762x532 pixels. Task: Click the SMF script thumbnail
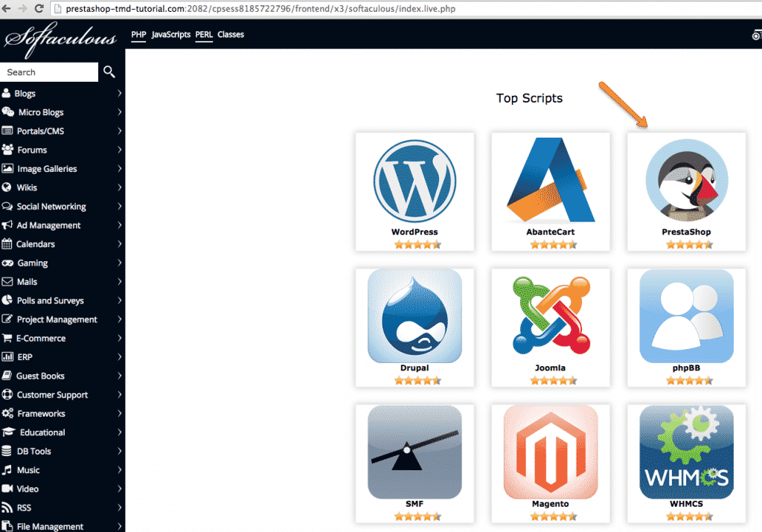click(x=414, y=452)
